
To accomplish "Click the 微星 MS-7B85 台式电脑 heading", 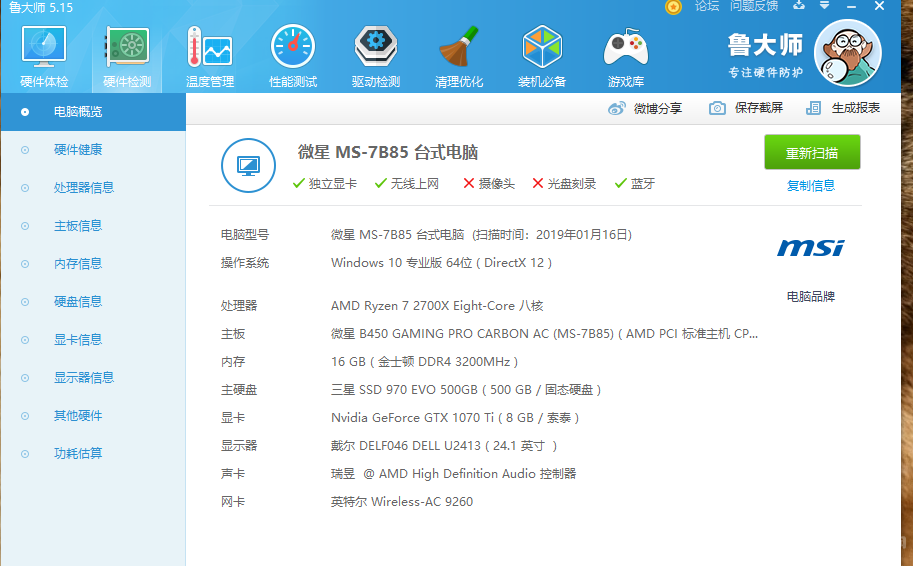I will click(388, 153).
